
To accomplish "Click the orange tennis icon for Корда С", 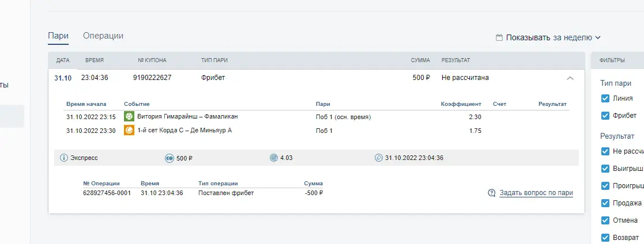I will coord(129,131).
